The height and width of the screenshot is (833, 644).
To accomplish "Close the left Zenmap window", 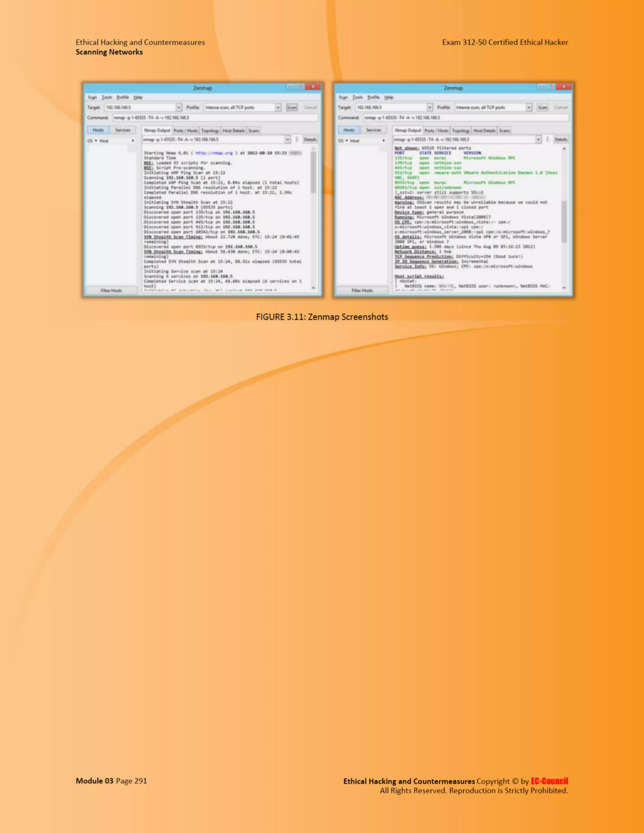I will 313,87.
